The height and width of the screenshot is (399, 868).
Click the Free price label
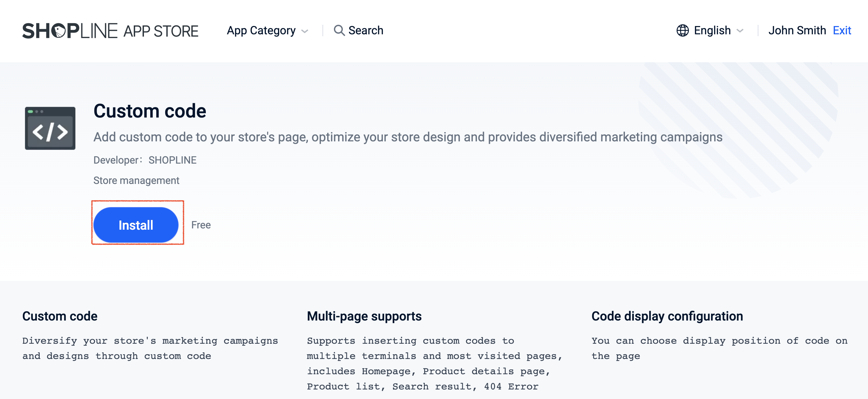(201, 225)
